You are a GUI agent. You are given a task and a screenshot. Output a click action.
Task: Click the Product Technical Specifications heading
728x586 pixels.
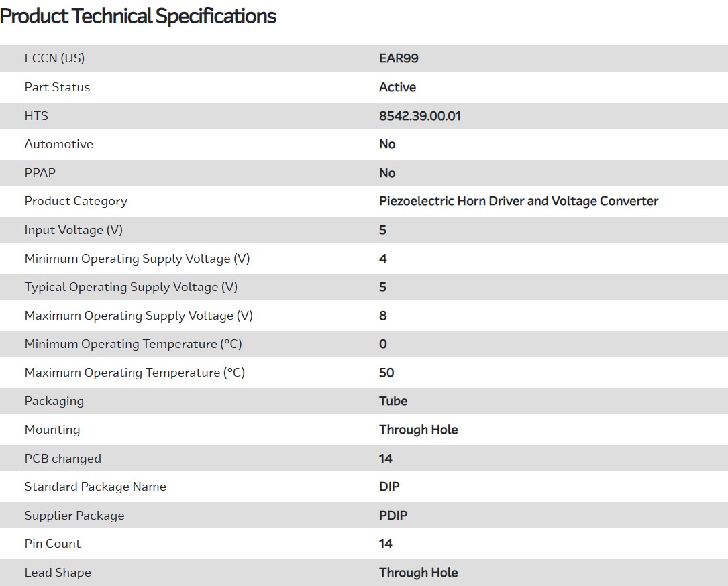coord(138,16)
